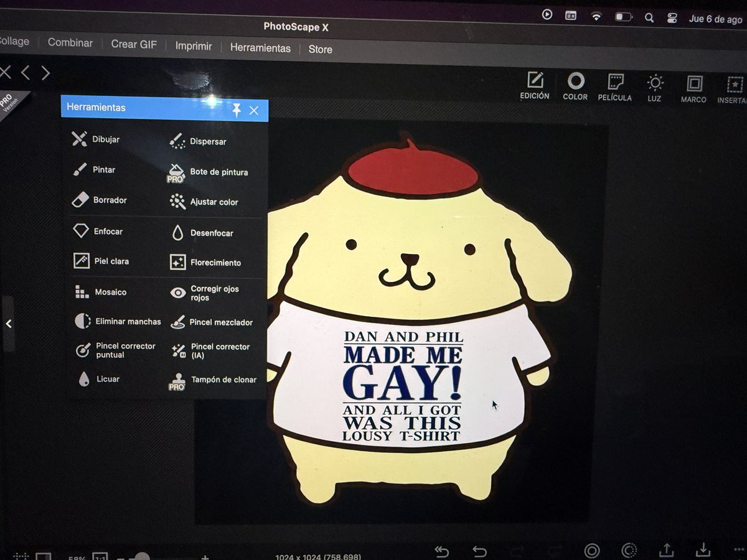Click the zoom in plus button
Image resolution: width=747 pixels, height=560 pixels.
[205, 557]
